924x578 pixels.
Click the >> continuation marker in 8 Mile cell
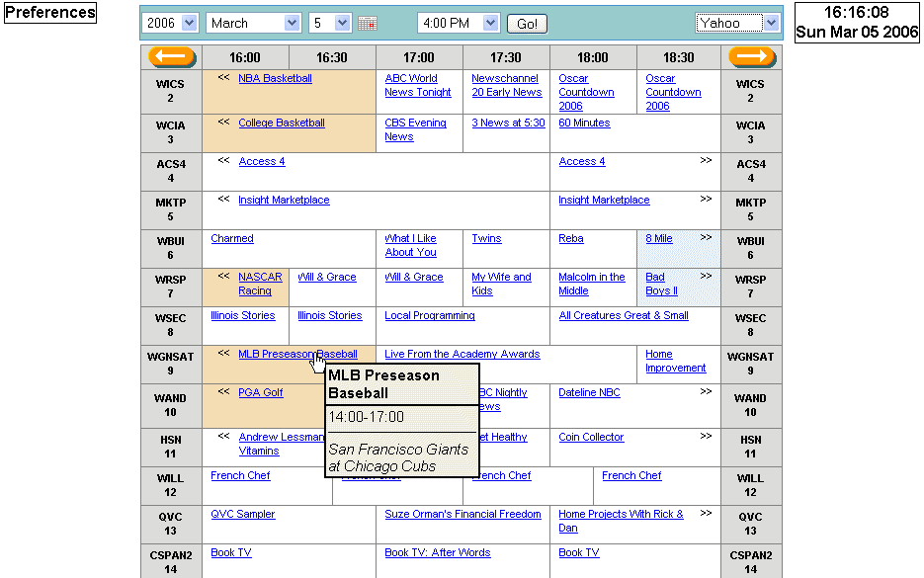tap(706, 237)
